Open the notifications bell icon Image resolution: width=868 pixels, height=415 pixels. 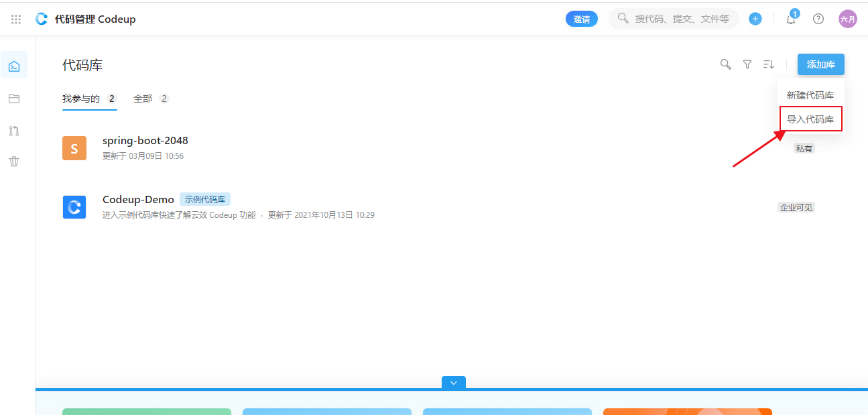(x=791, y=19)
